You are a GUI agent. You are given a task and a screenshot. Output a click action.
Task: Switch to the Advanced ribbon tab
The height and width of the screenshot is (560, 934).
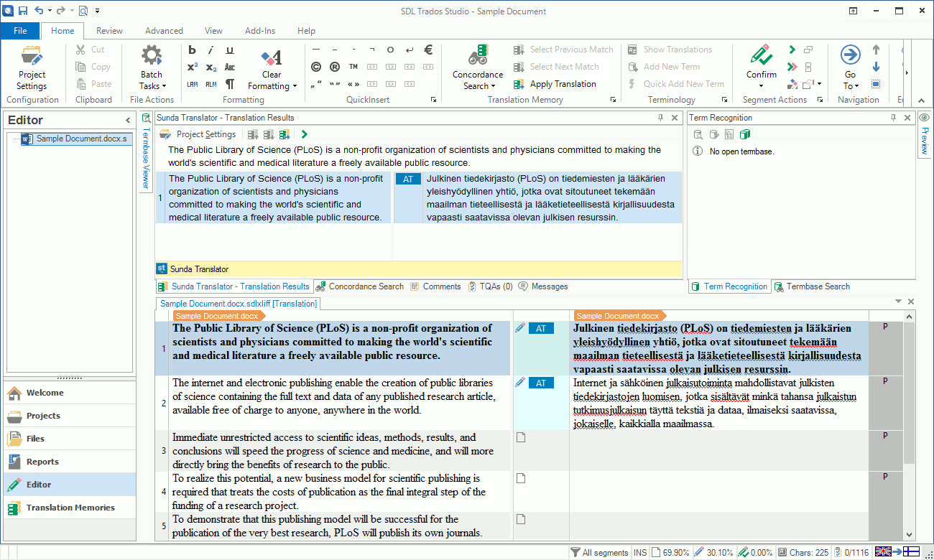(164, 31)
